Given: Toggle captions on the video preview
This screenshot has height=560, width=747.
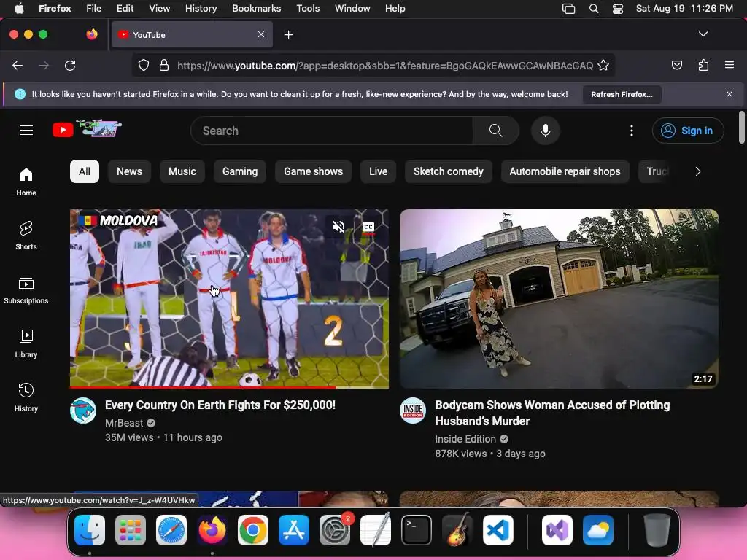Looking at the screenshot, I should click(x=368, y=227).
